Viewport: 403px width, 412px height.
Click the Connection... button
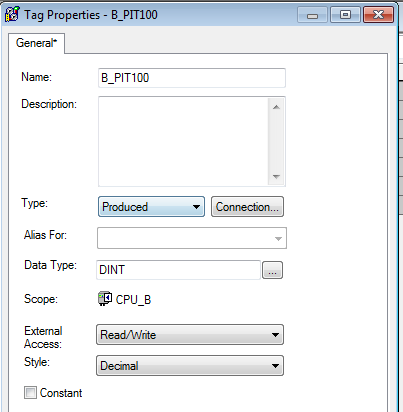coord(247,207)
